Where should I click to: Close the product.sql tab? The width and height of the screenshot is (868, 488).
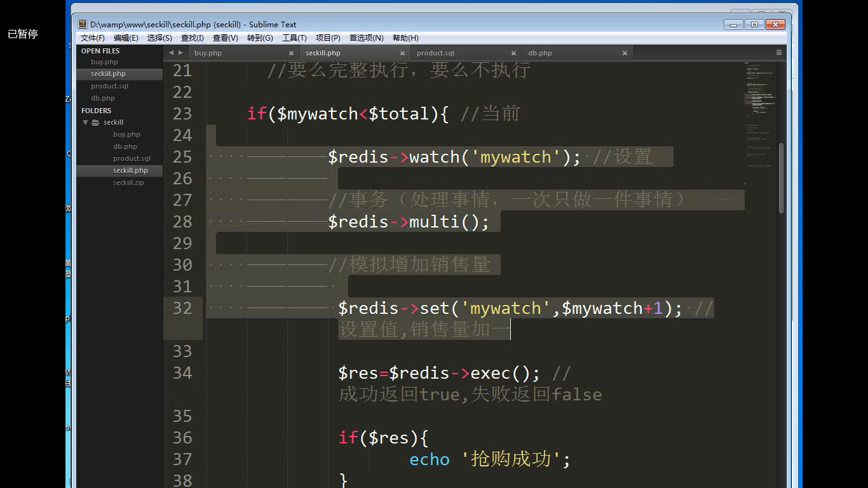click(513, 53)
